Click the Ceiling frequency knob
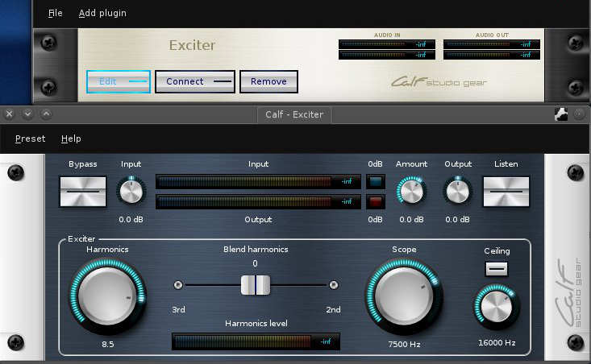This screenshot has height=364, width=591. (x=497, y=307)
